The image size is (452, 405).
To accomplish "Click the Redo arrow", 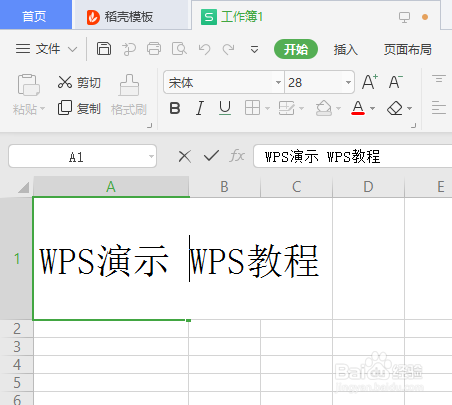I will (229, 49).
